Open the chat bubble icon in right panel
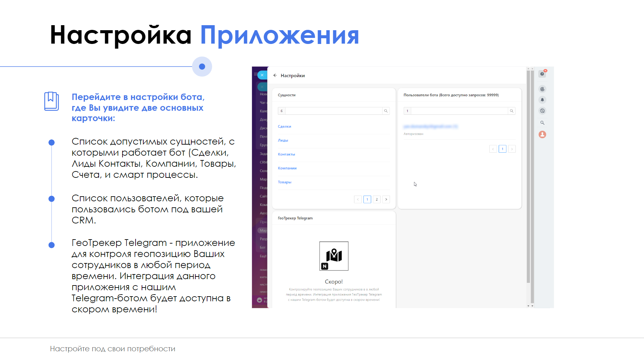The width and height of the screenshot is (644, 362). tap(542, 111)
